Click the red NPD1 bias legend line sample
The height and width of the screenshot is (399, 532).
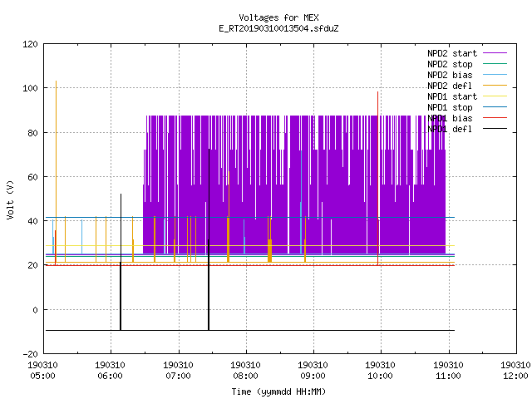pos(495,118)
